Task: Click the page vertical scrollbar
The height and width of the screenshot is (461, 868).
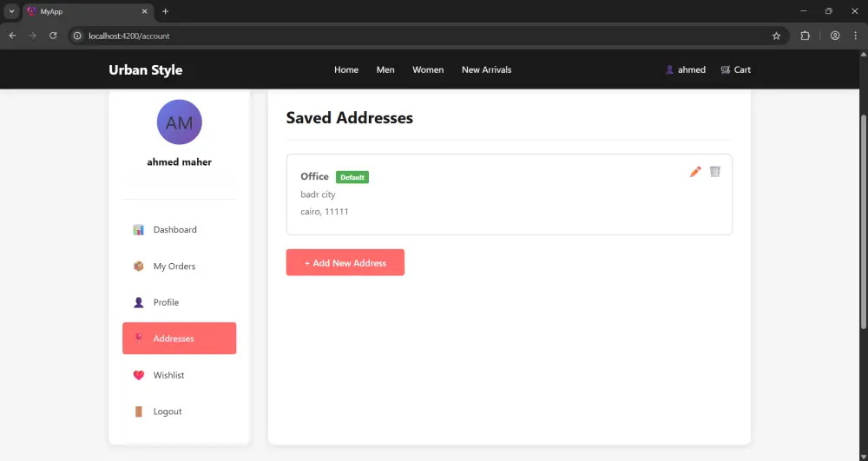Action: tap(864, 221)
